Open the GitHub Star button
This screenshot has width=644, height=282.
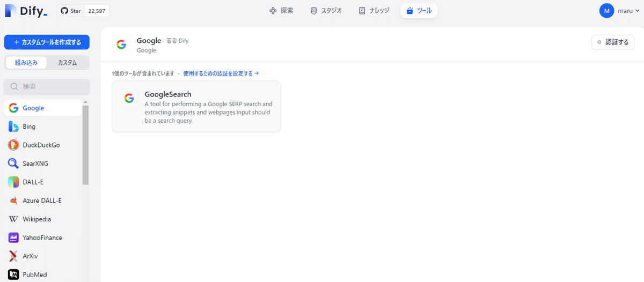70,11
